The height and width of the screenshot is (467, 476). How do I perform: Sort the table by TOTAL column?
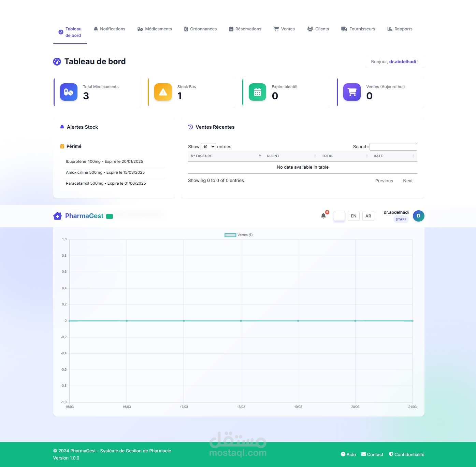pos(345,156)
